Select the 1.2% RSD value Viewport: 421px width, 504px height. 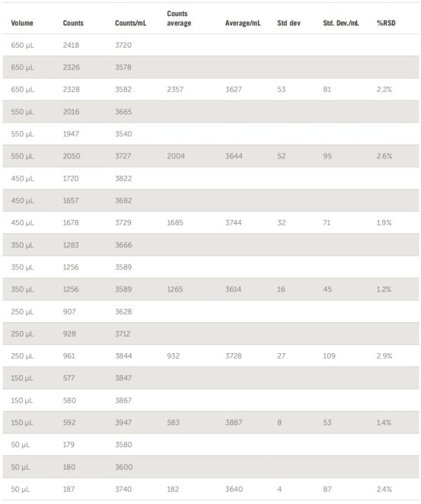[384, 289]
